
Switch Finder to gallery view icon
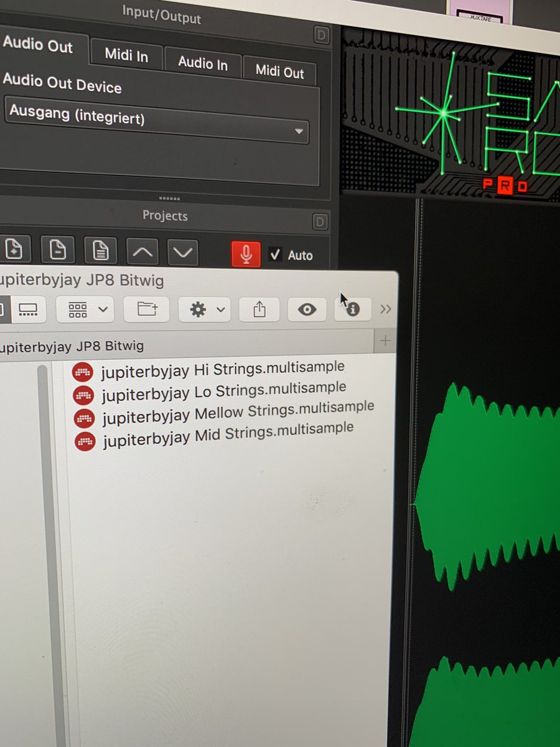(x=28, y=309)
